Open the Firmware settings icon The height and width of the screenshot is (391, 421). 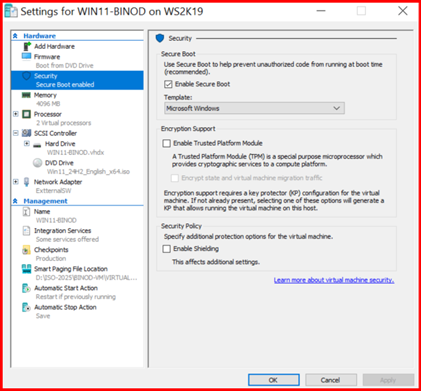[26, 56]
